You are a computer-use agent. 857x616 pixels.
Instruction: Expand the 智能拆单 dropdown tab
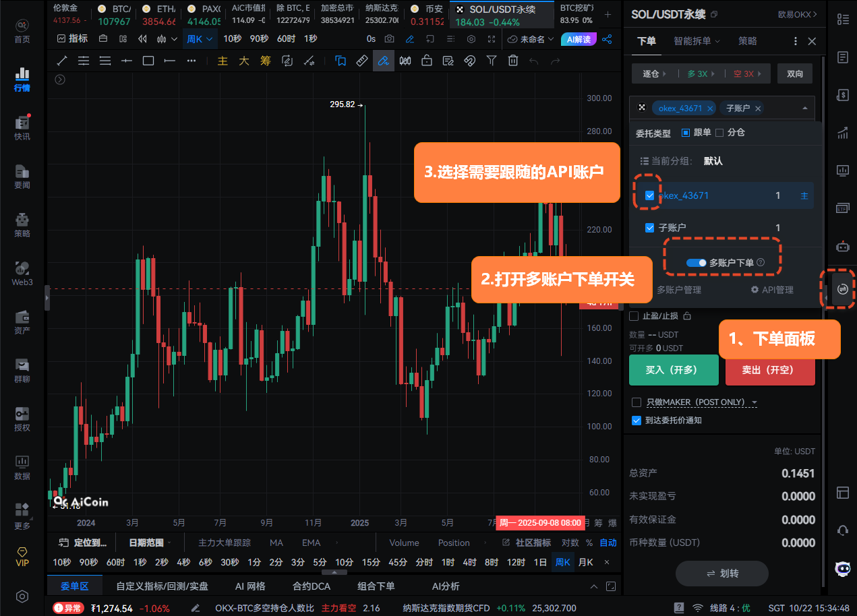coord(697,41)
